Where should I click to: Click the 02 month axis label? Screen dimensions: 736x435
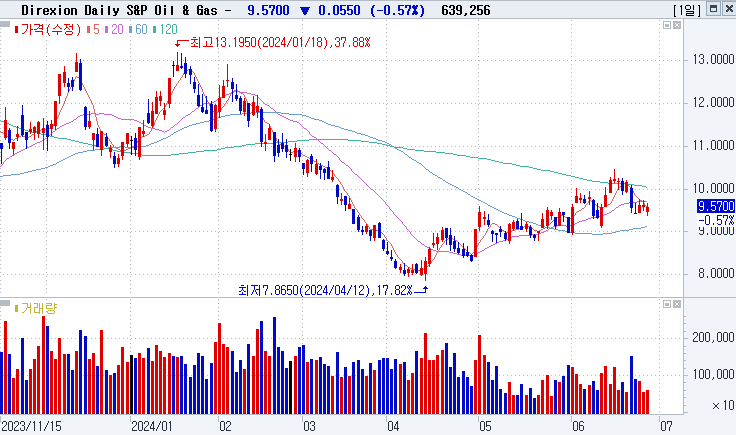click(225, 426)
